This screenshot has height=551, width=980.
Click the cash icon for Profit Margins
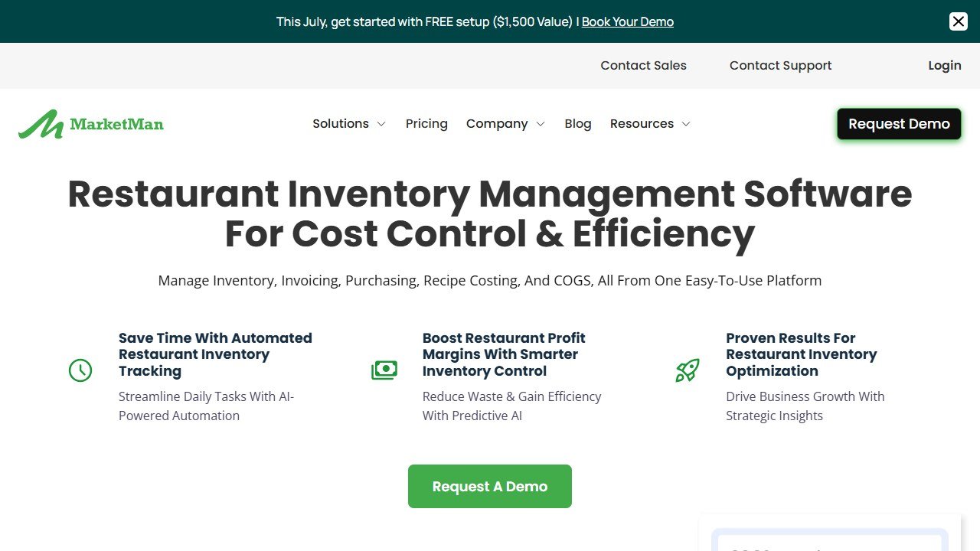pyautogui.click(x=384, y=370)
